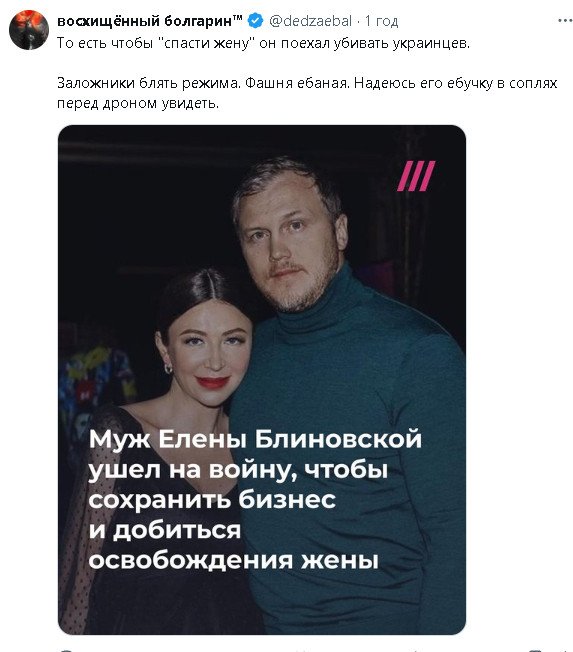
Task: Open the @dedzaebal handle link
Action: [311, 20]
